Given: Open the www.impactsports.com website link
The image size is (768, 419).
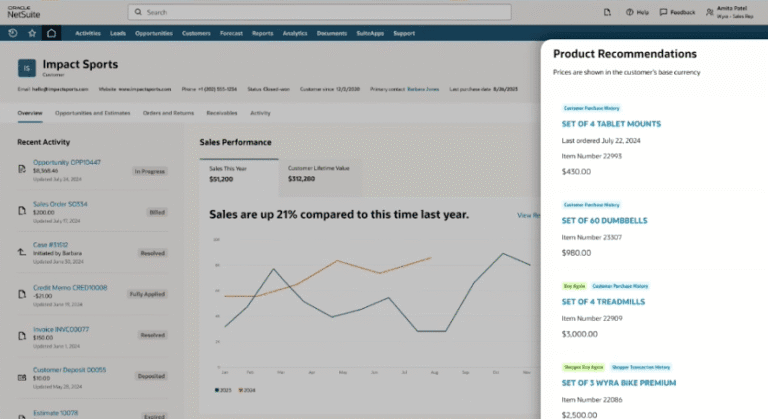Looking at the screenshot, I should pyautogui.click(x=145, y=89).
